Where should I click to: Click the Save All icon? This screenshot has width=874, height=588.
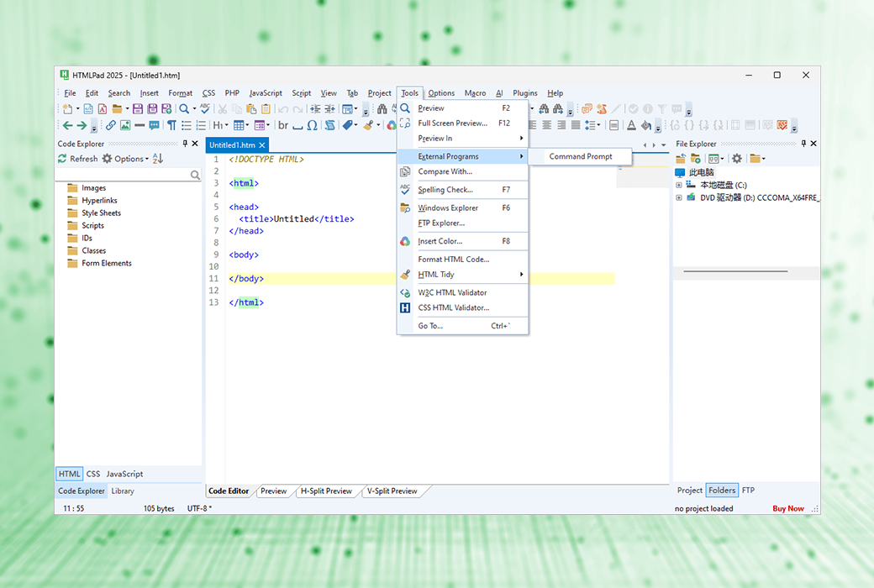(152, 108)
